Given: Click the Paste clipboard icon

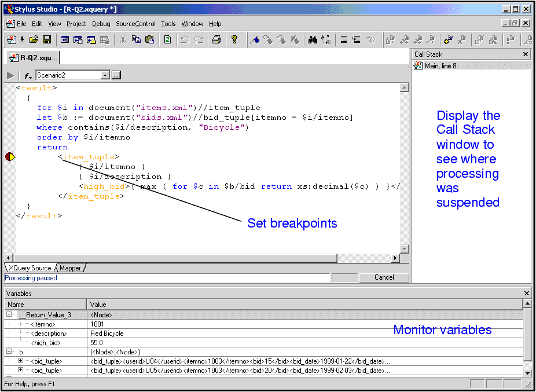Looking at the screenshot, I should 149,39.
